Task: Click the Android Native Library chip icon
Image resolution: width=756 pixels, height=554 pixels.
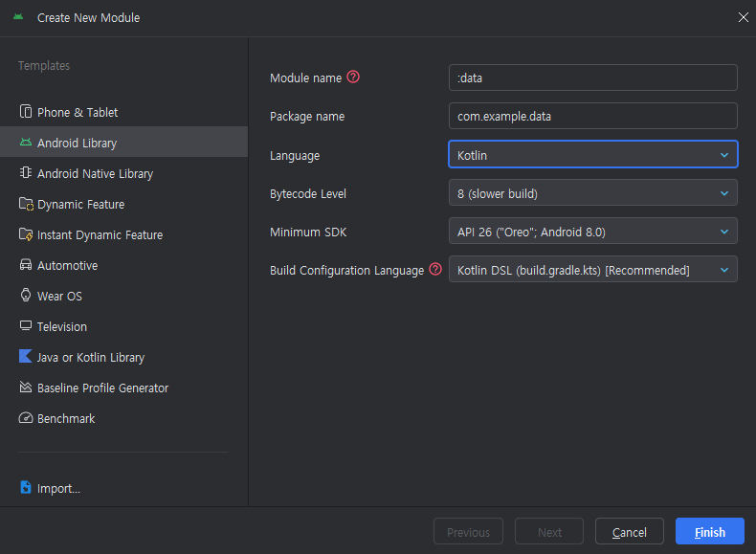Action: 26,172
